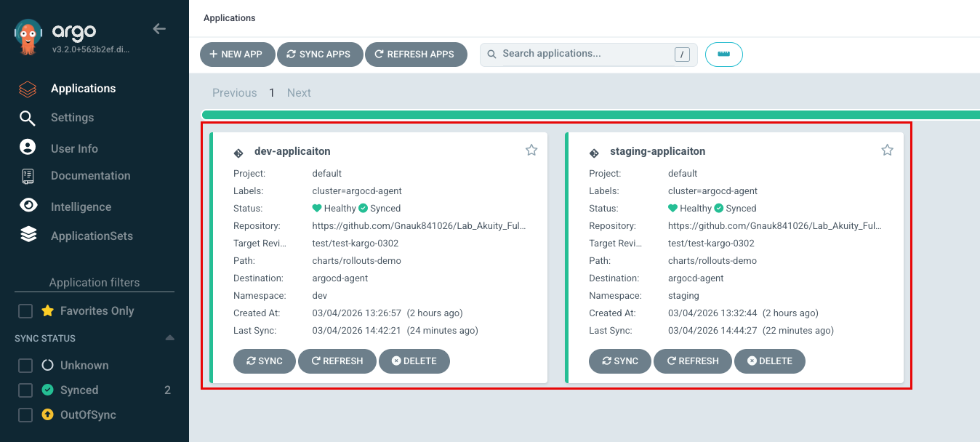The width and height of the screenshot is (980, 442).
Task: Click the Intelligence eye icon
Action: click(x=28, y=206)
